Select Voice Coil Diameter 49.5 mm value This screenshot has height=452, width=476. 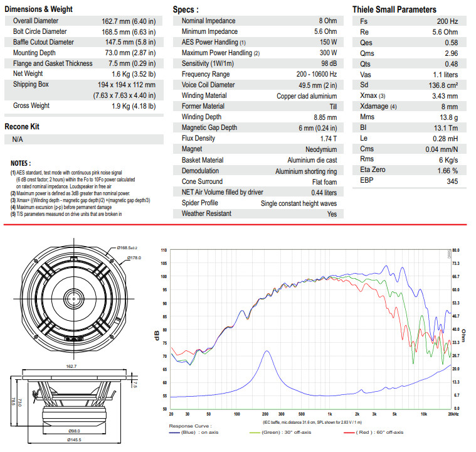pyautogui.click(x=318, y=85)
